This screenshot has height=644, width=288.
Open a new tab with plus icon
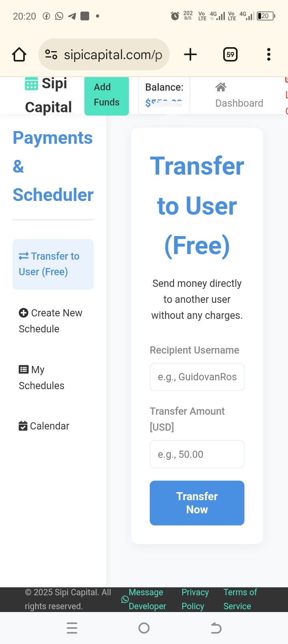coord(190,54)
